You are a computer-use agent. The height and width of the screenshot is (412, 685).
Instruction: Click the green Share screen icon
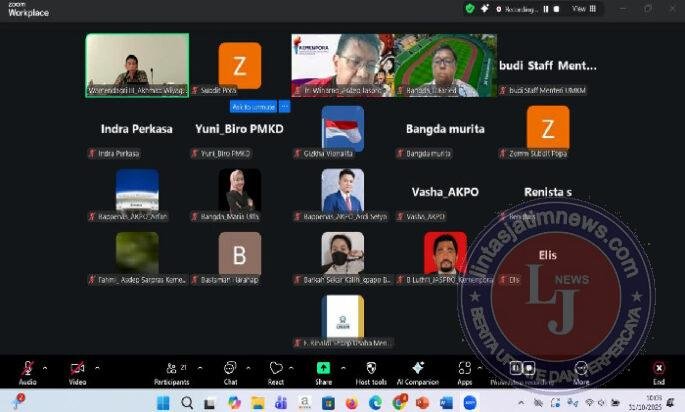[323, 369]
